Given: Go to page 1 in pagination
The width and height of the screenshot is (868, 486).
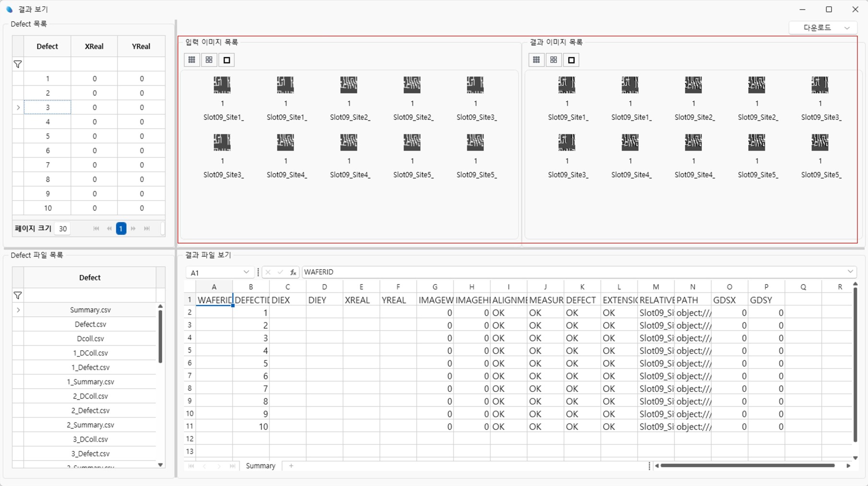Looking at the screenshot, I should (121, 229).
